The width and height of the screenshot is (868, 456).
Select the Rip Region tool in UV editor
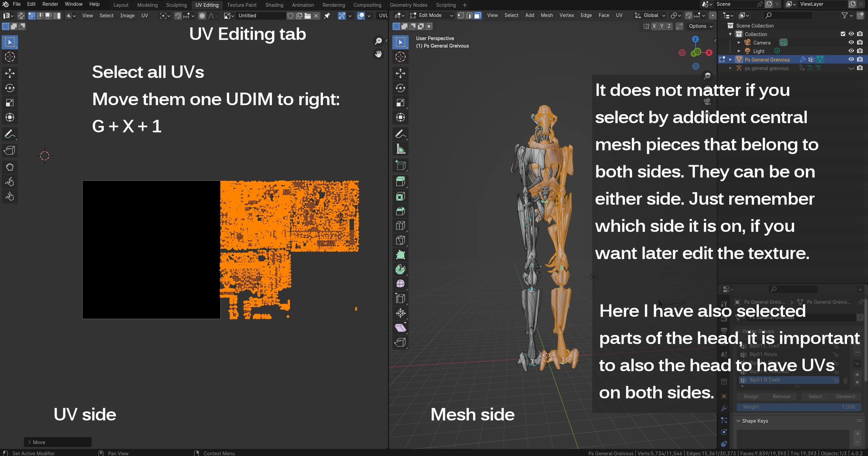10,150
